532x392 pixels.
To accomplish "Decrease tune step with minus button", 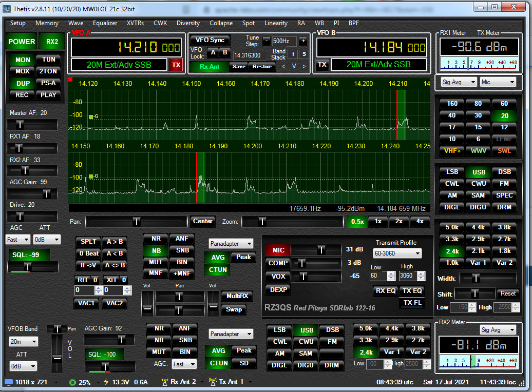I will pos(267,41).
